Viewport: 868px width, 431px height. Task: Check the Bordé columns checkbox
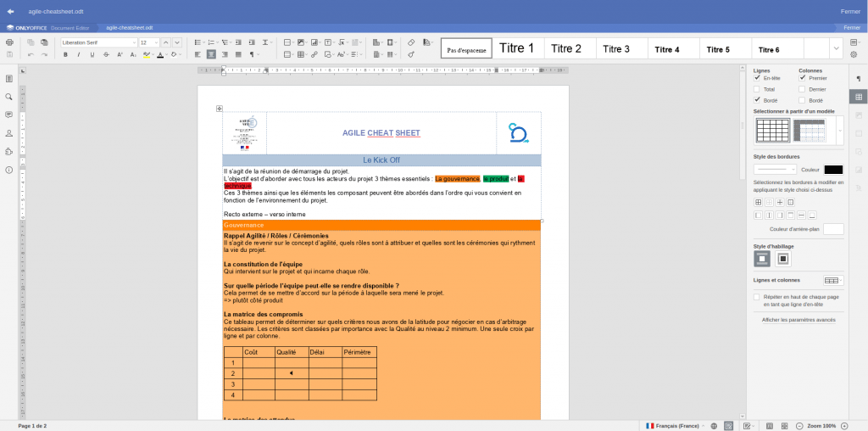pos(802,100)
